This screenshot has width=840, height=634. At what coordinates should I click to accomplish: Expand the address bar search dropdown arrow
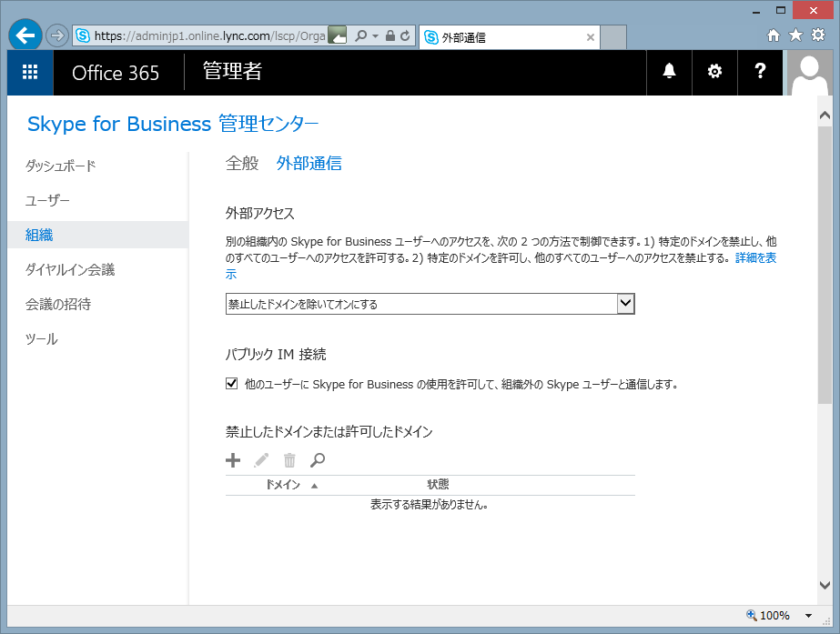(375, 35)
